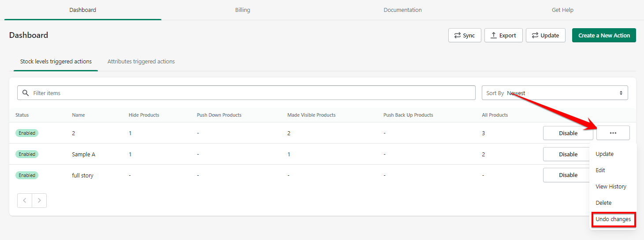Image resolution: width=644 pixels, height=240 pixels.
Task: Open the Sort By dropdown
Action: [x=555, y=93]
